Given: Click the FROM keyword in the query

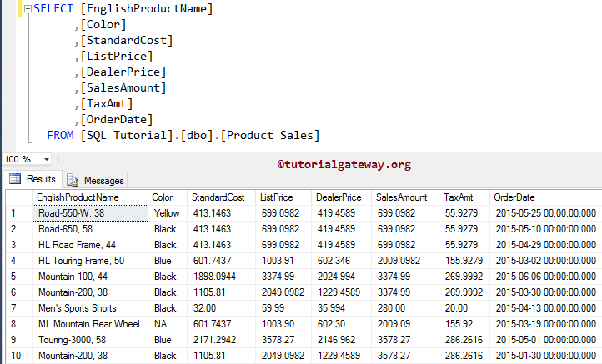Looking at the screenshot, I should 60,136.
